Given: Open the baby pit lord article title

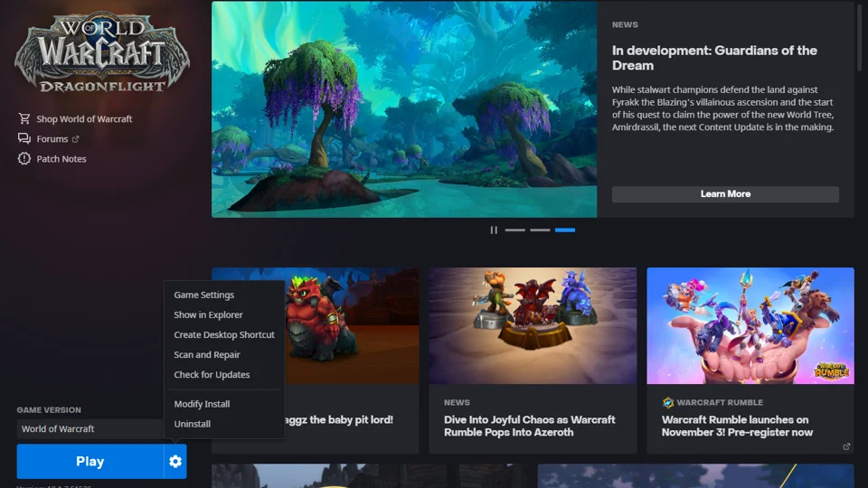Looking at the screenshot, I should (339, 420).
